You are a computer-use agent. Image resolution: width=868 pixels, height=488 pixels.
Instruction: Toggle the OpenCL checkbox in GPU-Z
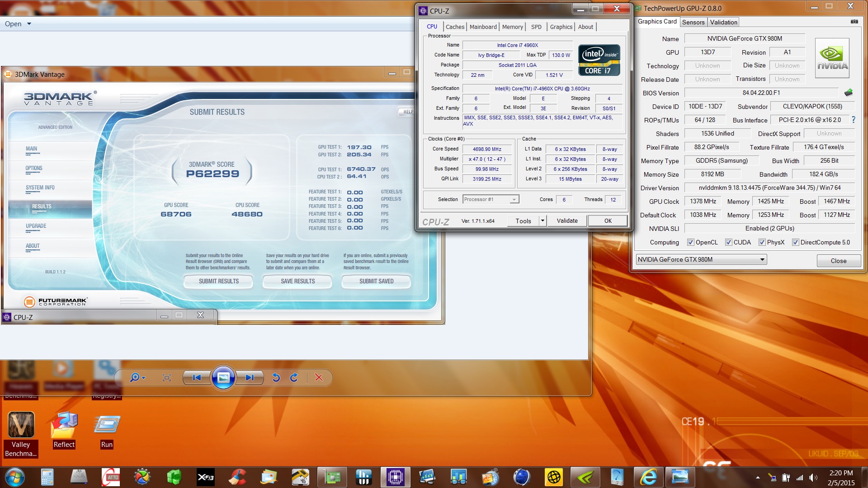tap(690, 242)
